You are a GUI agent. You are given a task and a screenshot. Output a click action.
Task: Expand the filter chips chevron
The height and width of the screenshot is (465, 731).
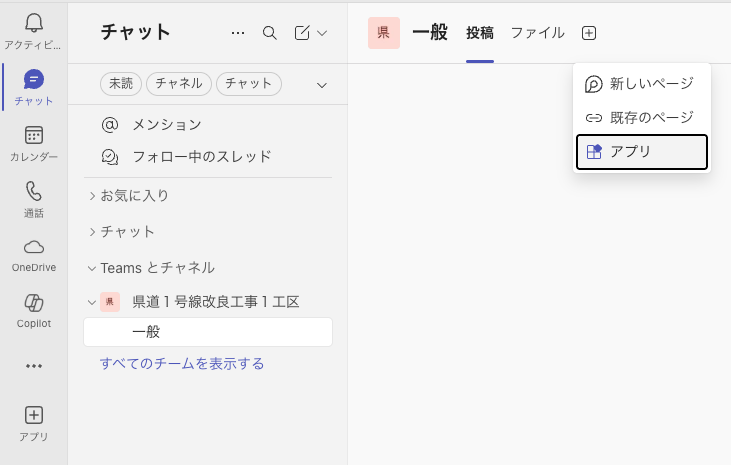click(x=322, y=85)
